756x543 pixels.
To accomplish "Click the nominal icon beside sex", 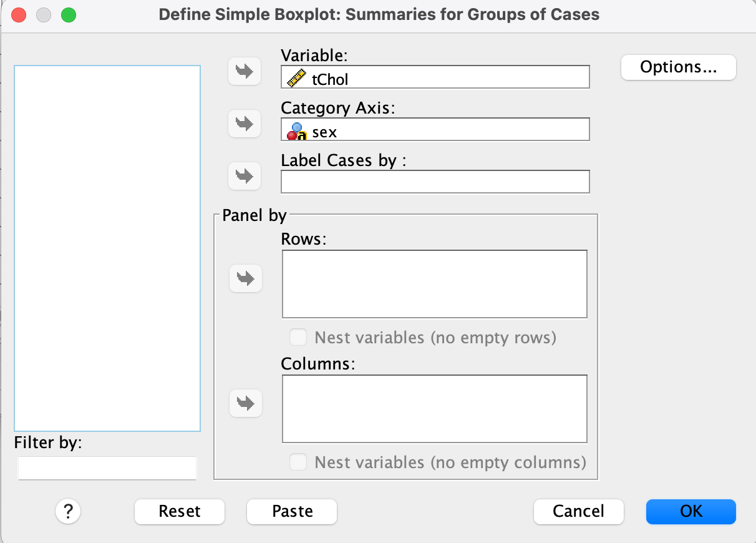I will tap(296, 131).
